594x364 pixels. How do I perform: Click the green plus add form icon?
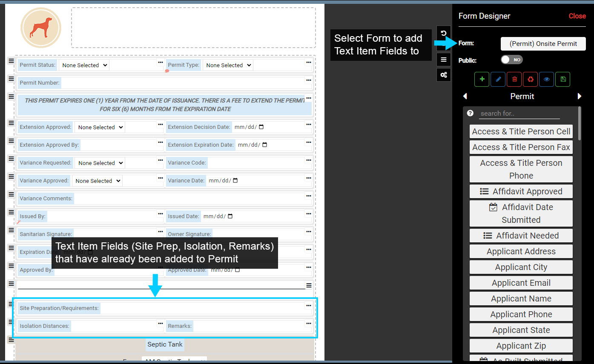482,79
